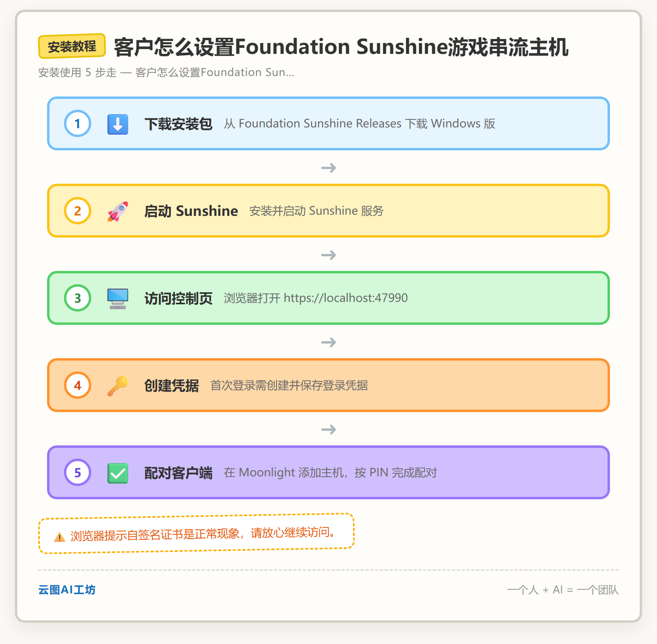Viewport: 657px width, 644px height.
Task: Click the blue download arrow icon
Action: (118, 124)
